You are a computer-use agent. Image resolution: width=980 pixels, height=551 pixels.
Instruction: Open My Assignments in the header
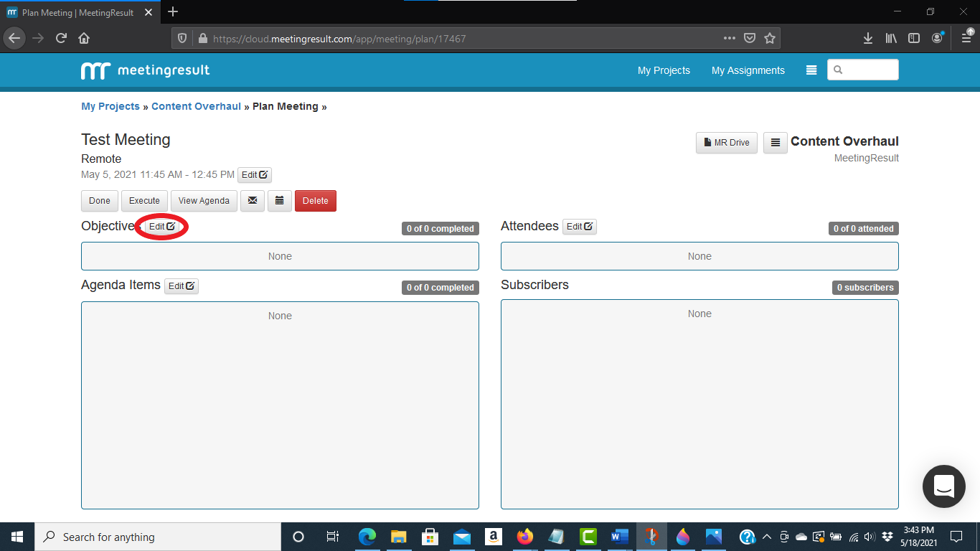[x=748, y=70]
